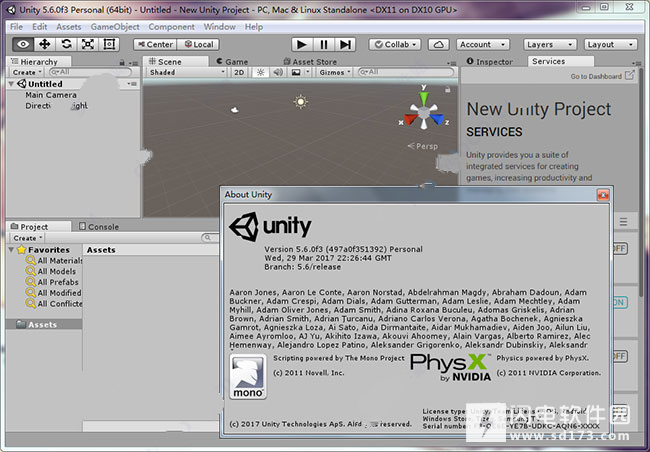Click the scene gizmo lock icon
The width and height of the screenshot is (650, 452).
pos(447,89)
